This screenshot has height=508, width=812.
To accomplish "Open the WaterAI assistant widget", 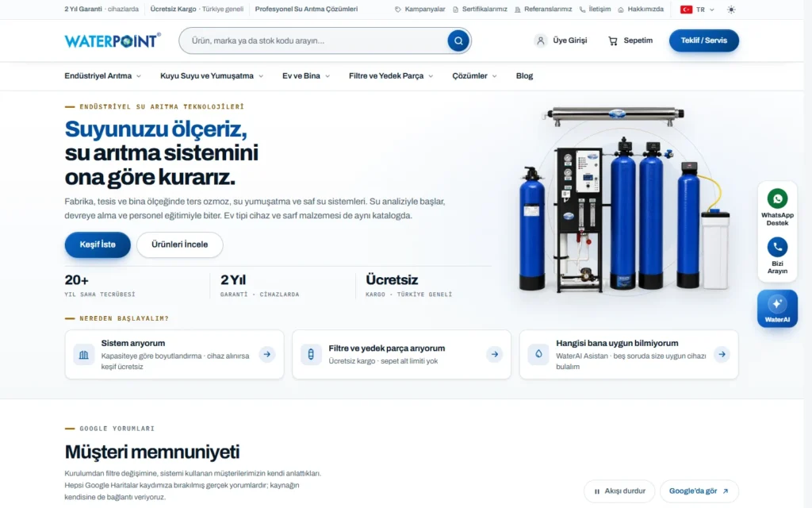I will (777, 309).
